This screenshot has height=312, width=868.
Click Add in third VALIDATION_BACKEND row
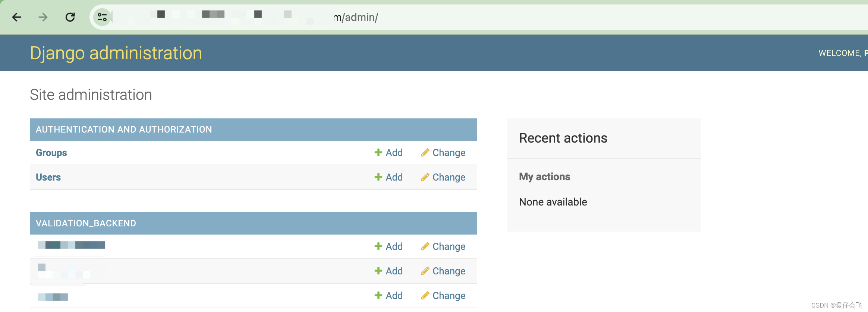[394, 296]
